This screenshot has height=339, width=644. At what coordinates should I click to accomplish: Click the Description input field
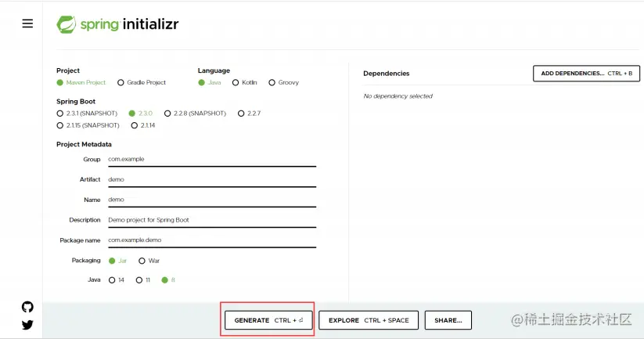(x=212, y=221)
